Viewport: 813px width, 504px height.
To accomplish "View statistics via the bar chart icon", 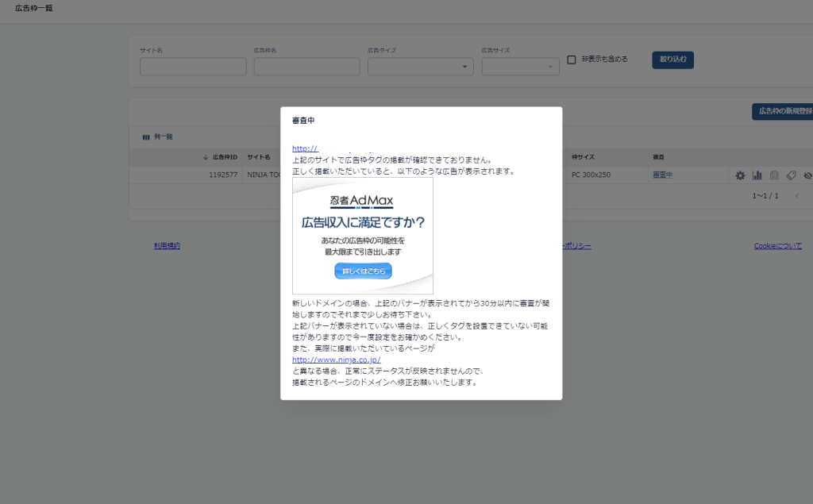I will pos(756,175).
